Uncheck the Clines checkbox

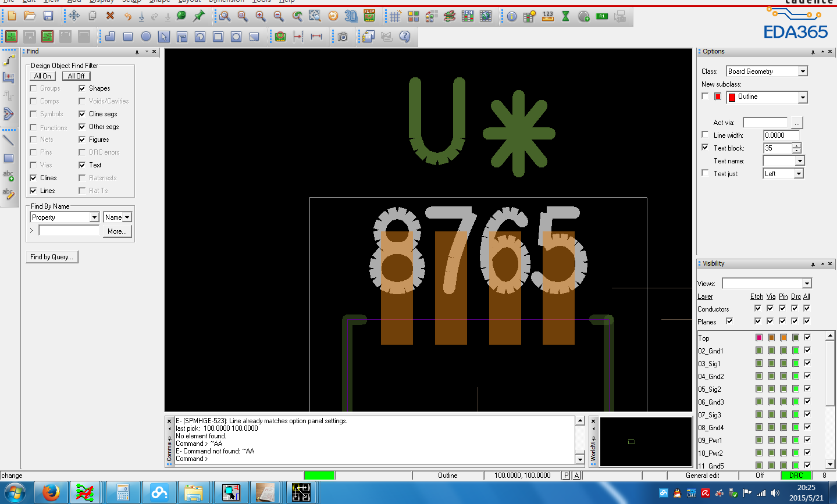33,178
